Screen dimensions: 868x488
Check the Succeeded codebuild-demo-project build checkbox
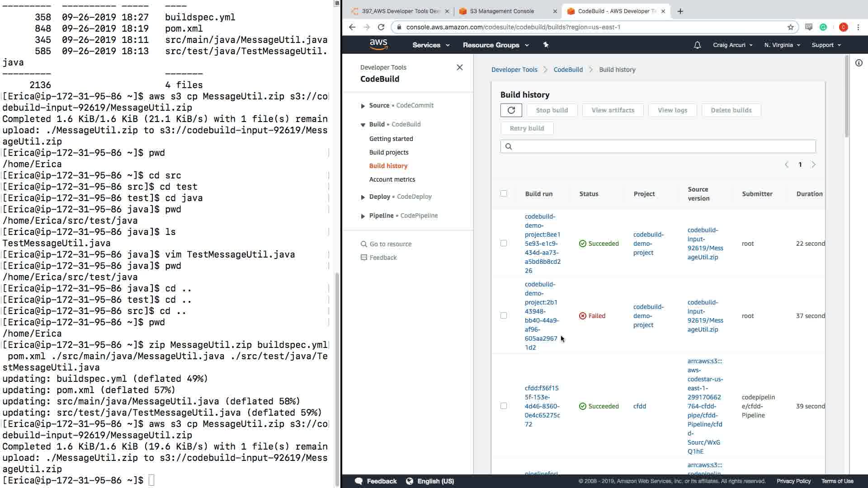pos(504,244)
